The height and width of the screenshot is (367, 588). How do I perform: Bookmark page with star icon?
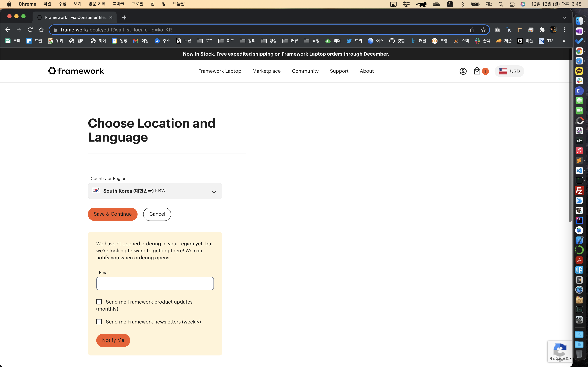click(x=483, y=30)
